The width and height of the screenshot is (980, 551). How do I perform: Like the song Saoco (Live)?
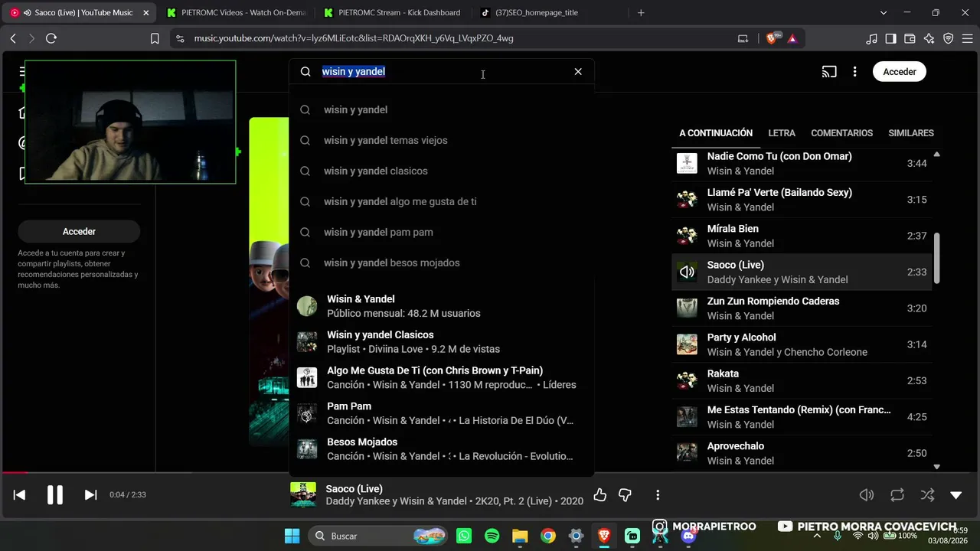(599, 495)
